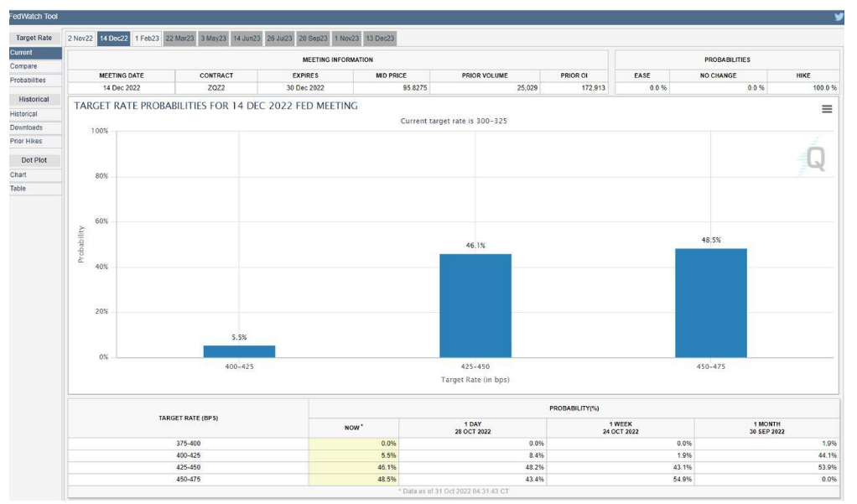Click the Target Rate (in bps) axis label

click(x=475, y=380)
